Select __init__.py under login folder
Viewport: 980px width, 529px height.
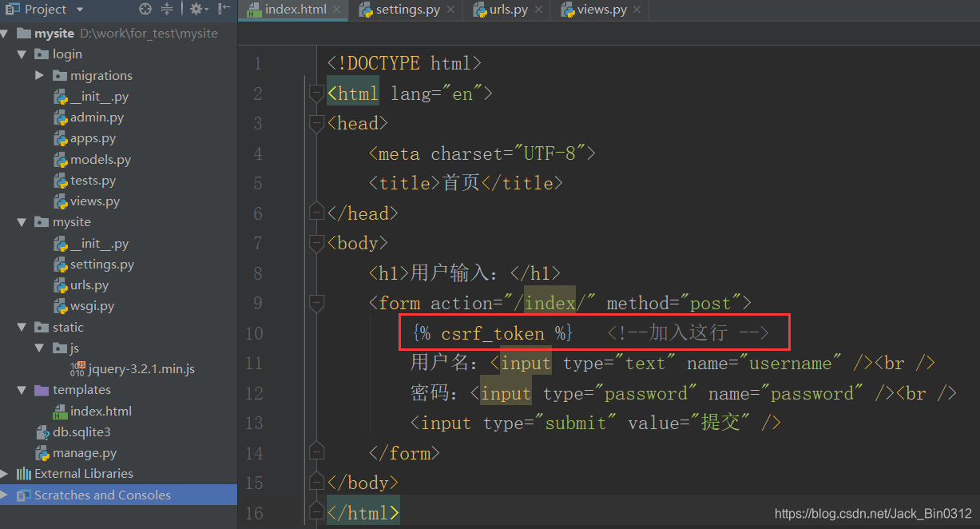tap(100, 97)
